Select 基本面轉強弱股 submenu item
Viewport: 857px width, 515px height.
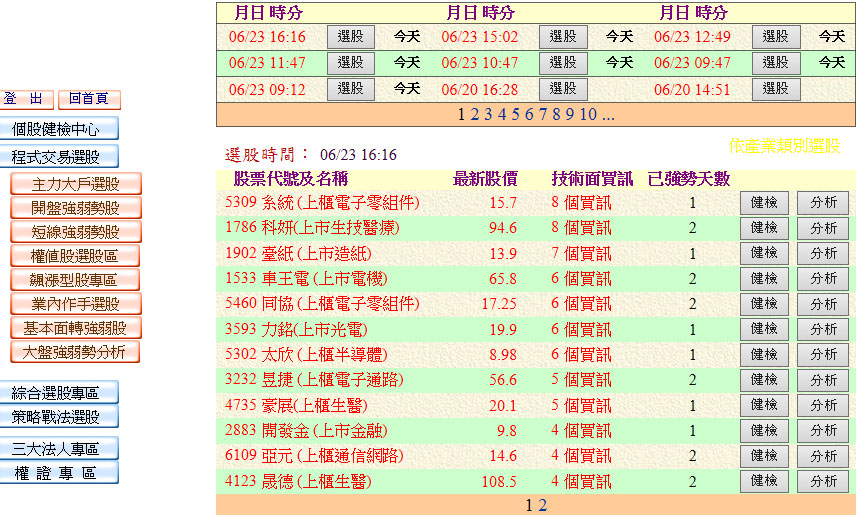pos(75,328)
